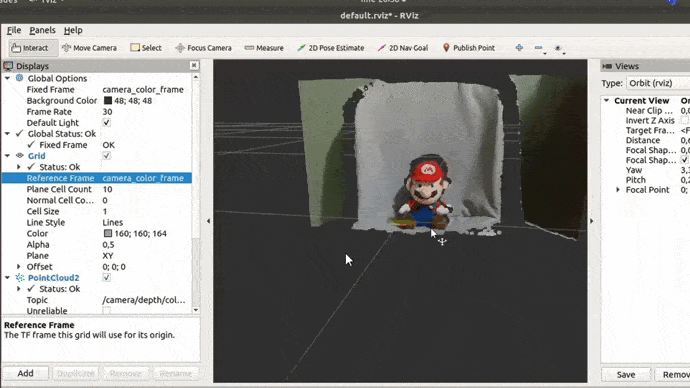The width and height of the screenshot is (690, 388).
Task: Activate the Select tool
Action: (146, 48)
